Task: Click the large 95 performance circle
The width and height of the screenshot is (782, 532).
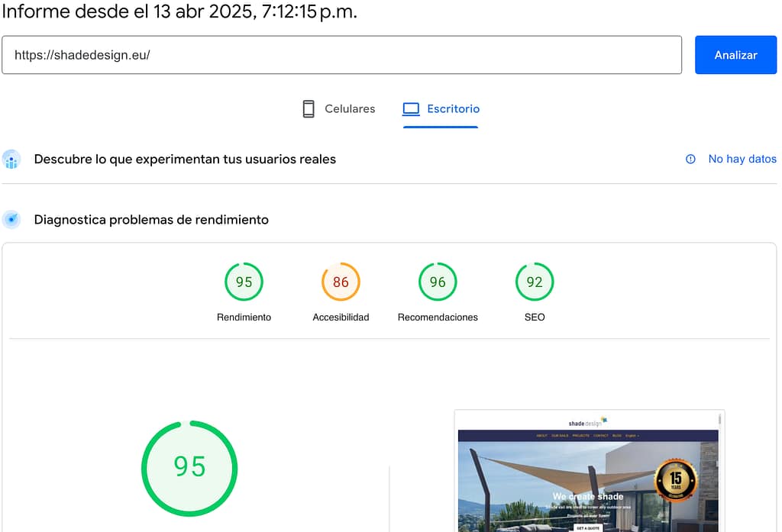Action: click(x=189, y=467)
